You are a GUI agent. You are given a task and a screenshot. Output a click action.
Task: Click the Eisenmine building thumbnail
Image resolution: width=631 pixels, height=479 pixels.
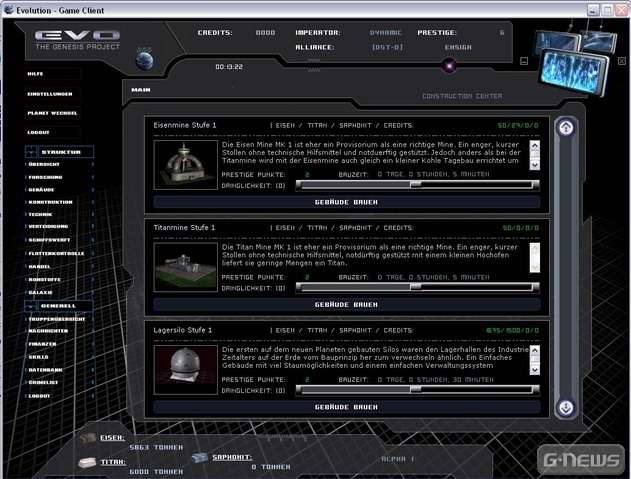(186, 165)
